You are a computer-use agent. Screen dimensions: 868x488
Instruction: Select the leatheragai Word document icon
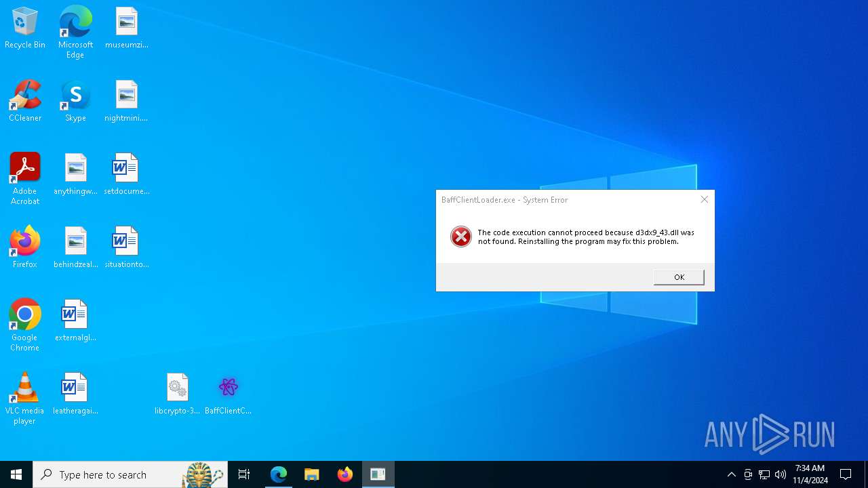click(x=75, y=394)
